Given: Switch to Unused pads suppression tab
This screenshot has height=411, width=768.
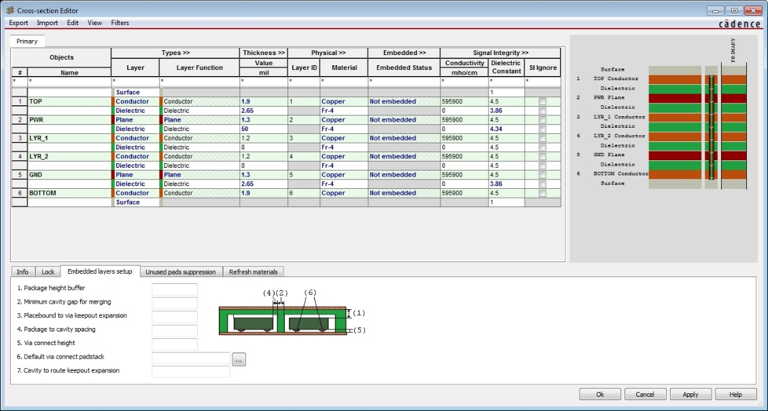Looking at the screenshot, I should (x=181, y=272).
